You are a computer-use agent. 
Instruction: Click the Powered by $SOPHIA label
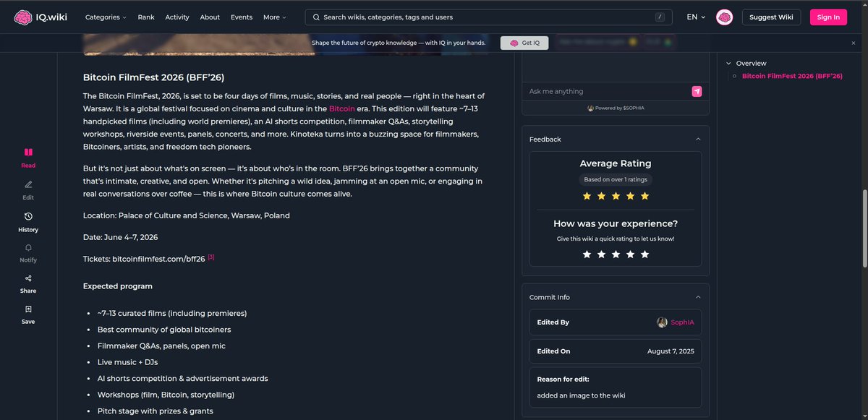[x=616, y=108]
